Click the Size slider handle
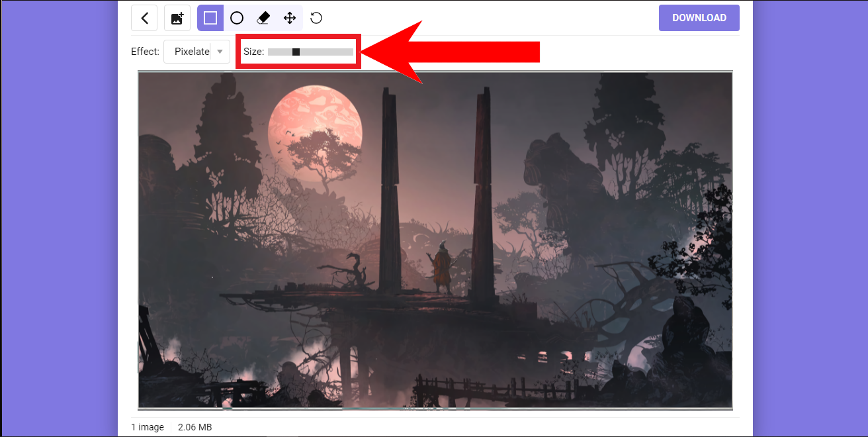 (296, 52)
